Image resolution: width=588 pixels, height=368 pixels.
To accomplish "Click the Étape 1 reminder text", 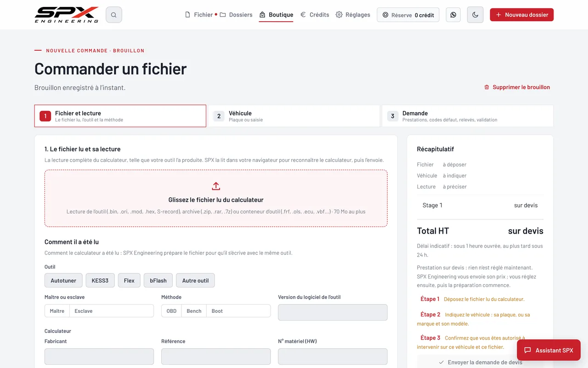I will pyautogui.click(x=472, y=299).
